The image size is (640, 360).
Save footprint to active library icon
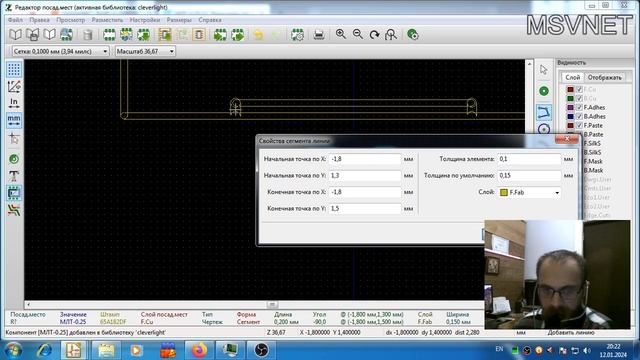coord(32,35)
